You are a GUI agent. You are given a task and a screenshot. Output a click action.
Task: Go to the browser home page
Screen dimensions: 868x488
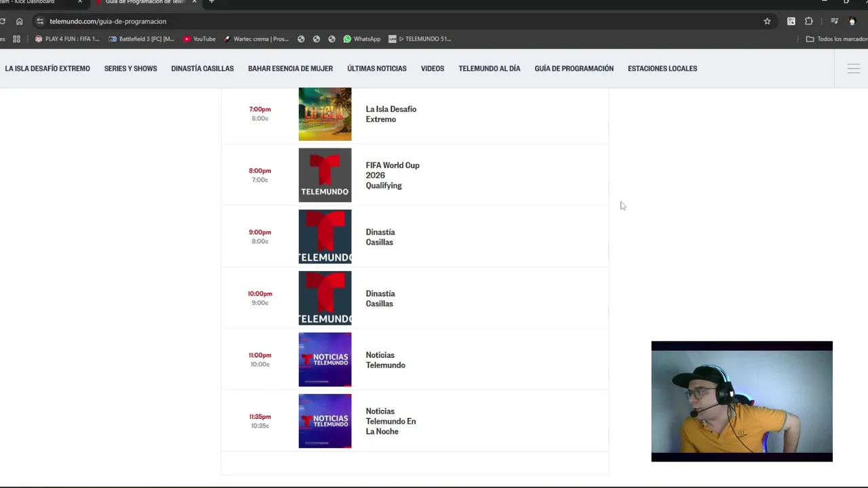click(x=19, y=21)
